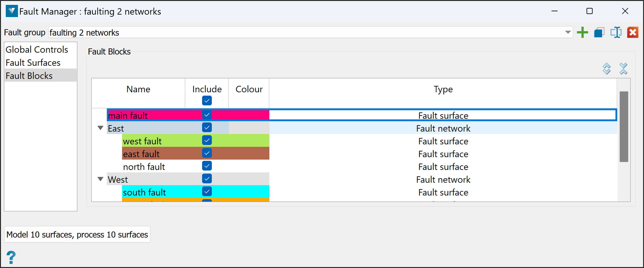This screenshot has width=644, height=268.
Task: Switch to Fault Surfaces page
Action: tap(33, 63)
